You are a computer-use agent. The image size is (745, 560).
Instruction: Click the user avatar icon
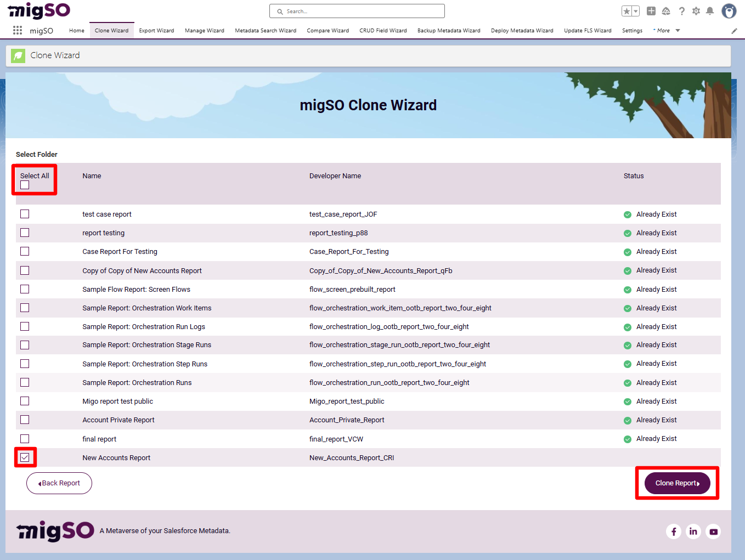729,10
